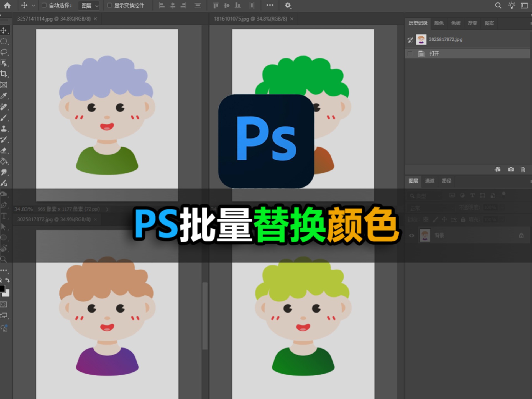Select the Eyedropper tool
Image resolution: width=532 pixels, height=399 pixels.
pyautogui.click(x=4, y=96)
